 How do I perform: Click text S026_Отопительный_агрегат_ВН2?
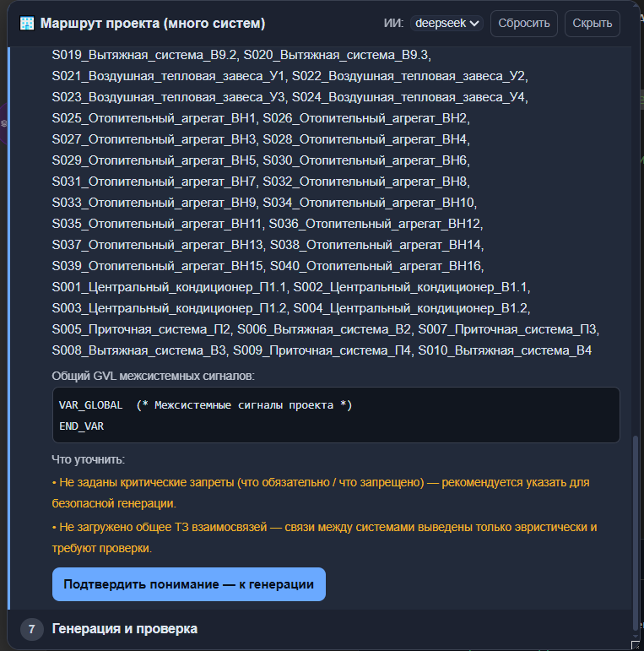[x=365, y=118]
